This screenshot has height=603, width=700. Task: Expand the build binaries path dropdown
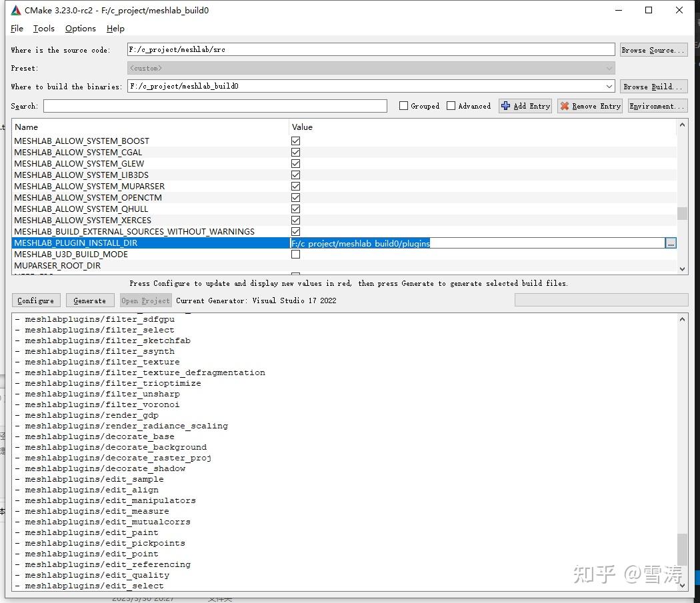609,86
